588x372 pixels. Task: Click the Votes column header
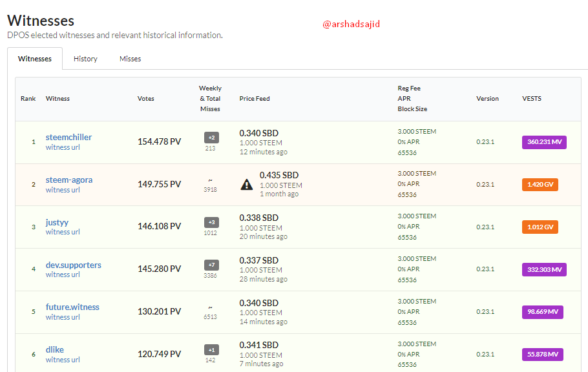pos(146,99)
